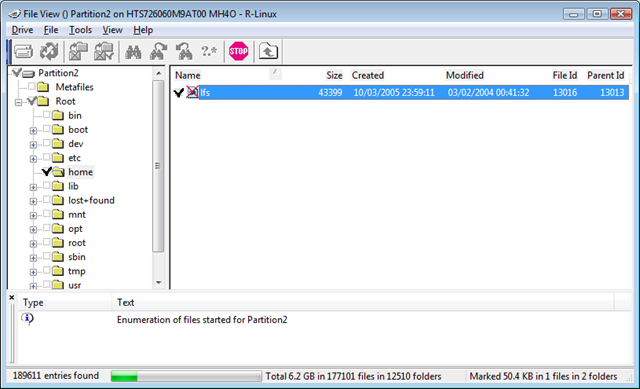Expand the etc folder node
The width and height of the screenshot is (640, 389).
[x=33, y=159]
